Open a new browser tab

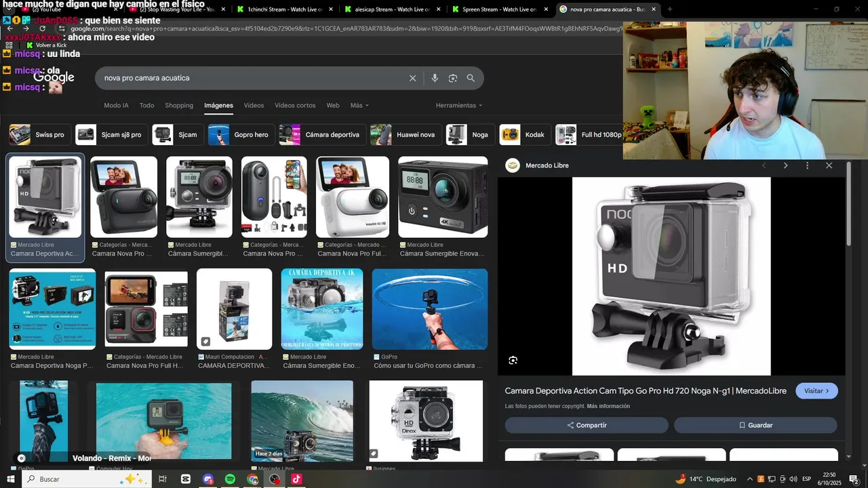pos(670,9)
